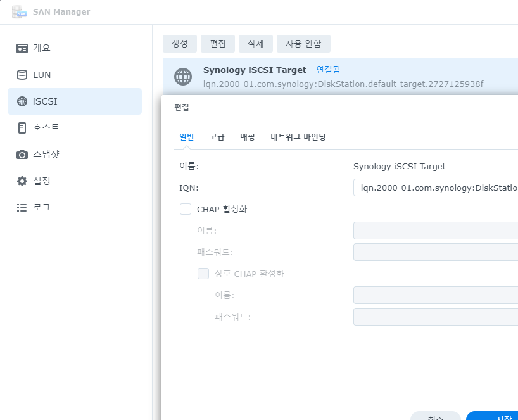This screenshot has height=420, width=518.
Task: Click the SAN Manager app icon
Action: point(19,12)
